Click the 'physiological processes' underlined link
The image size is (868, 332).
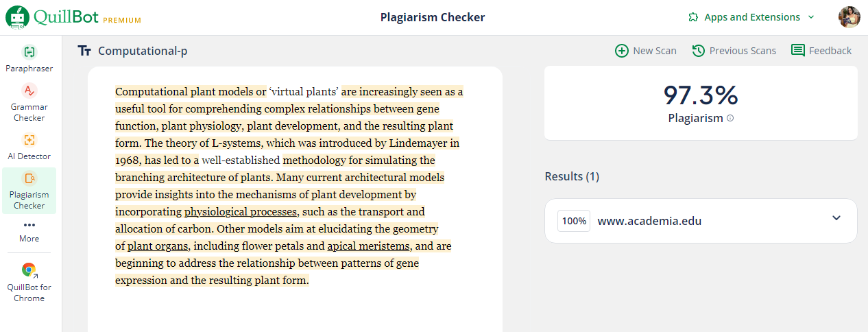point(241,212)
